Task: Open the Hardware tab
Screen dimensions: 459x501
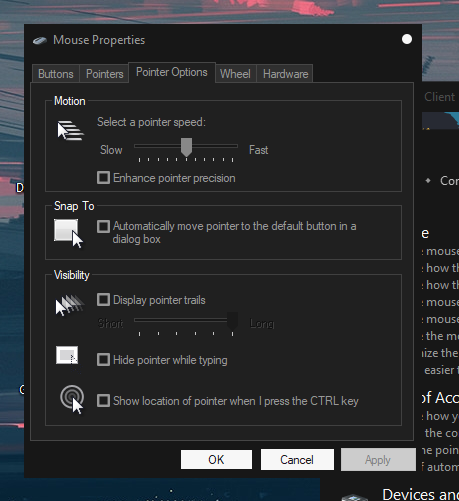Action: pyautogui.click(x=285, y=74)
